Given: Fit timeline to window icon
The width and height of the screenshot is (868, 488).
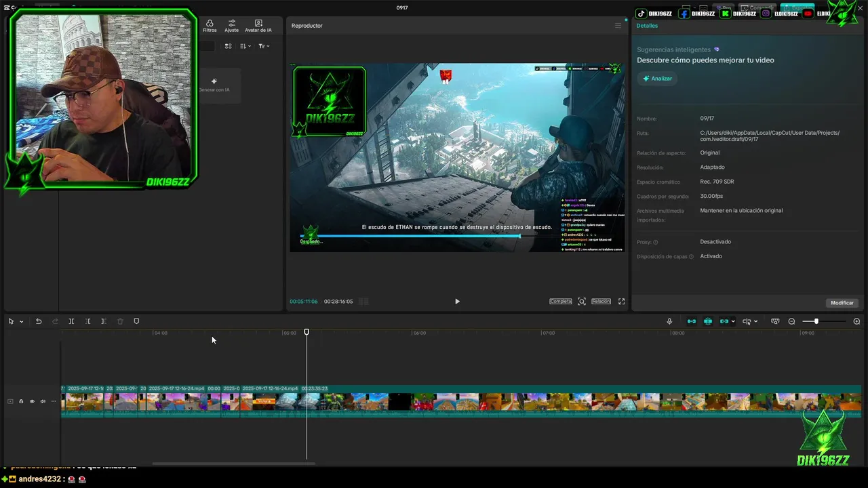Looking at the screenshot, I should click(x=775, y=321).
